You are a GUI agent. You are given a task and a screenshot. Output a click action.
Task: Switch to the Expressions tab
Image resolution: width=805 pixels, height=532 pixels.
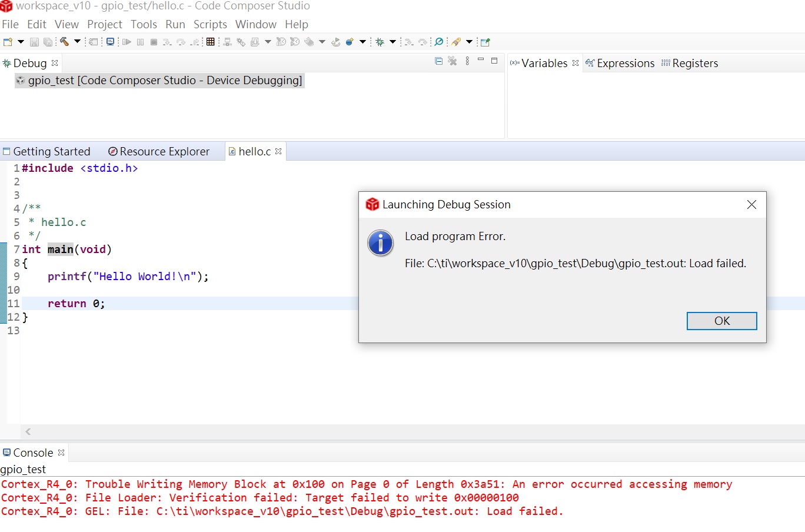click(x=620, y=63)
